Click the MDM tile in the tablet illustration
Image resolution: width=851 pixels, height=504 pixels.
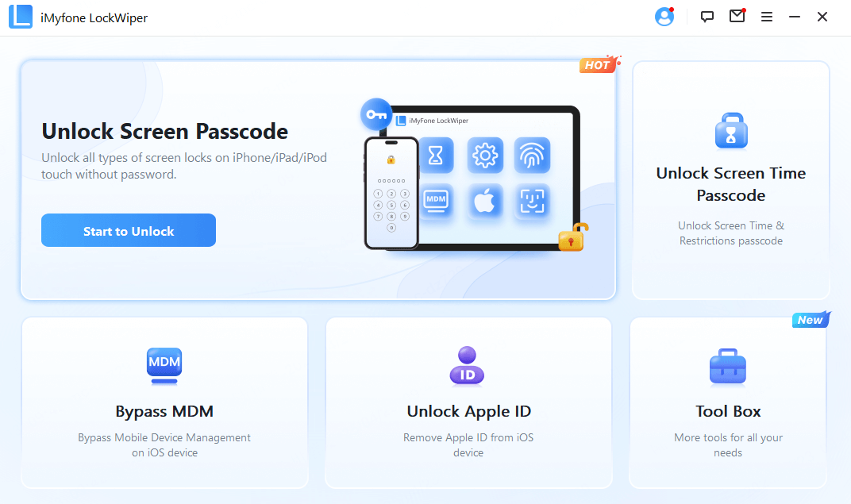(x=436, y=201)
